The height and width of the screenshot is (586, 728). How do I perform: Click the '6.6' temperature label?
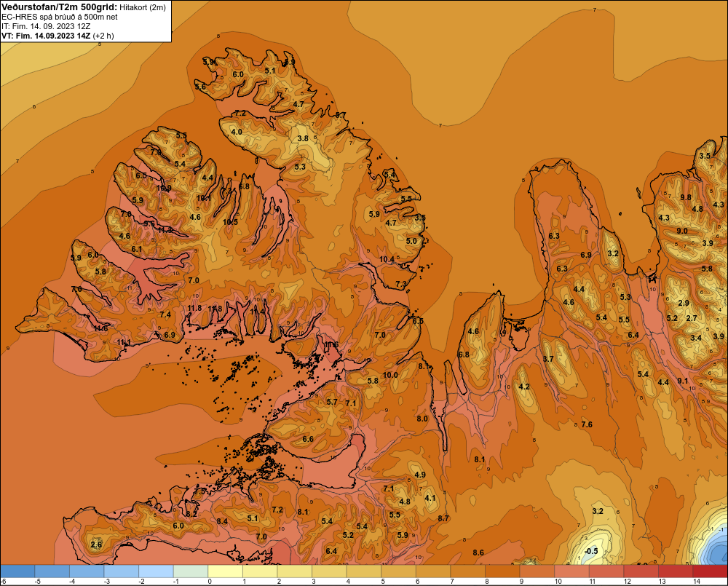click(x=308, y=439)
